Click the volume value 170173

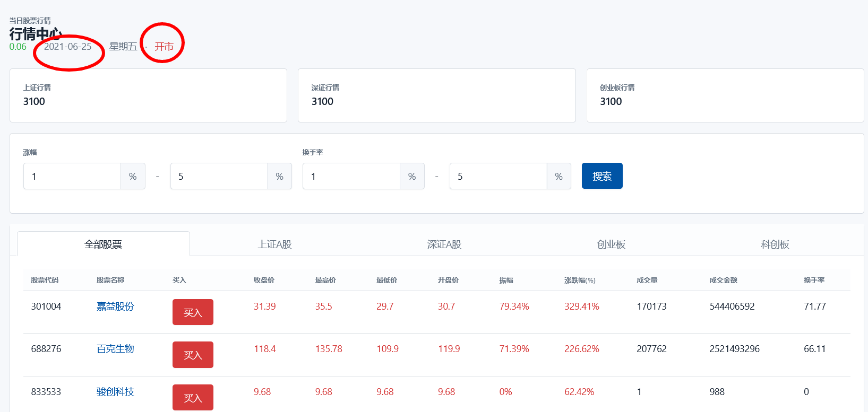(652, 306)
